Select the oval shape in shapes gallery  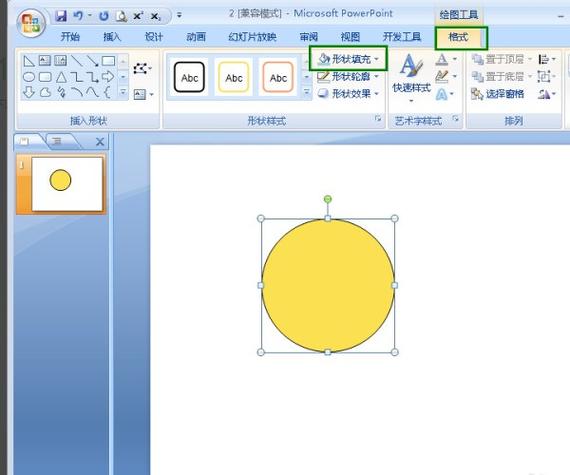point(29,77)
